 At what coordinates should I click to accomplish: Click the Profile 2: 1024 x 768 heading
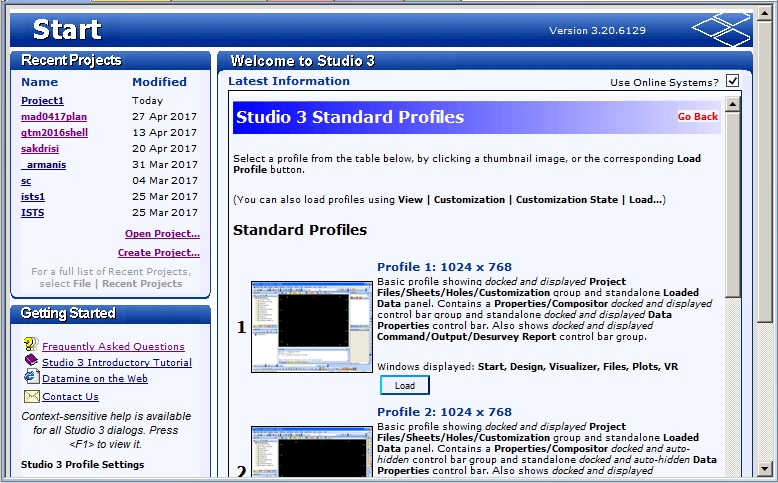tap(444, 412)
